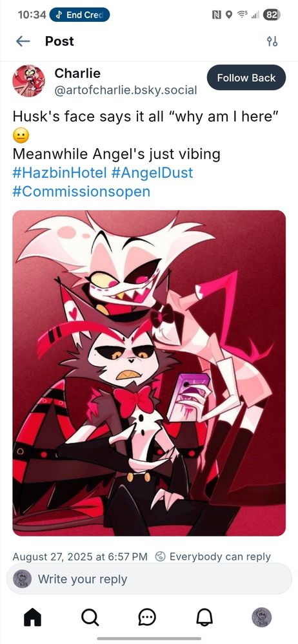
Task: Go back using the arrow icon
Action: click(23, 41)
